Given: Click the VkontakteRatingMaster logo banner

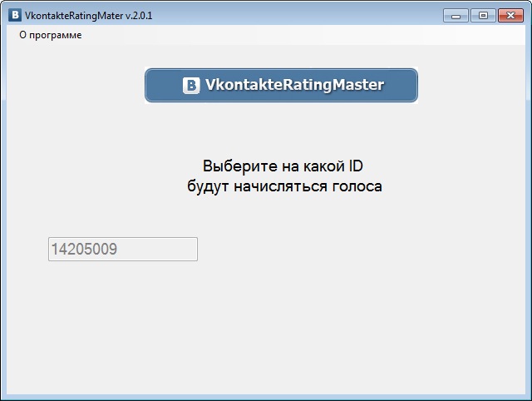Looking at the screenshot, I should coord(281,85).
